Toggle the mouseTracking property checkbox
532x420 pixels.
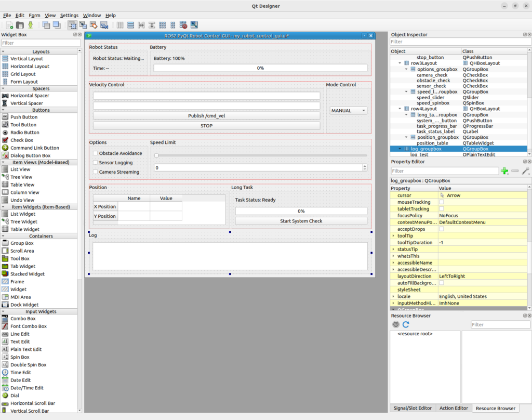coord(442,202)
